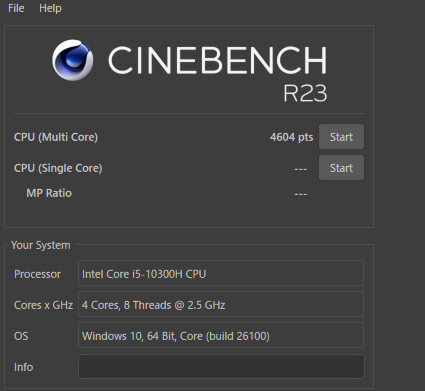
Task: Click the Cores x GHz field
Action: (x=221, y=304)
